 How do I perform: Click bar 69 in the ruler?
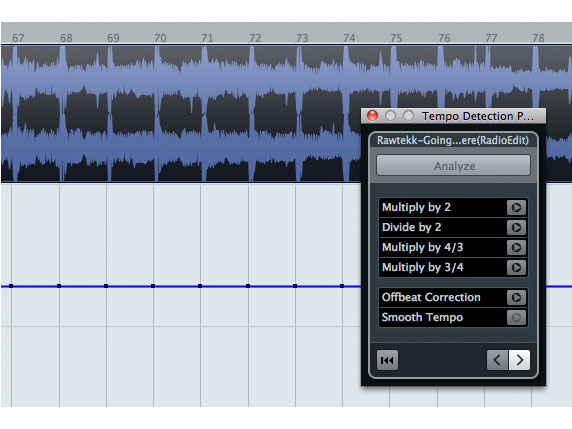pyautogui.click(x=113, y=38)
